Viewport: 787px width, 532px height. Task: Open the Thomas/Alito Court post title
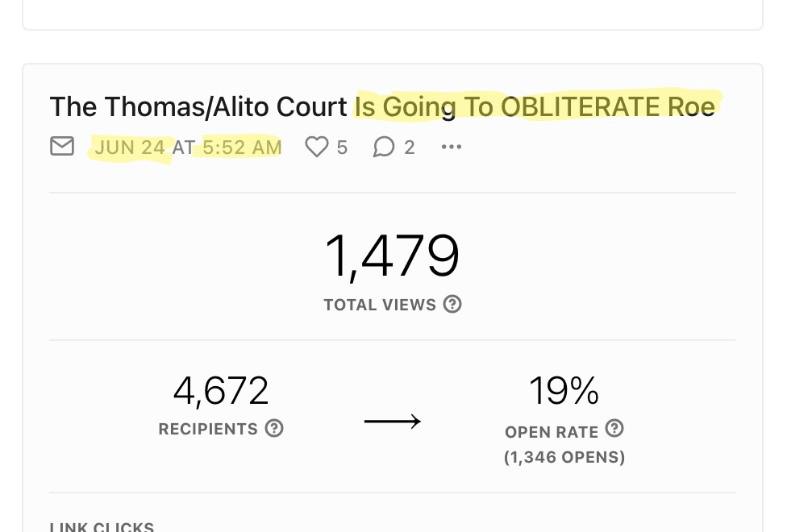tap(381, 107)
